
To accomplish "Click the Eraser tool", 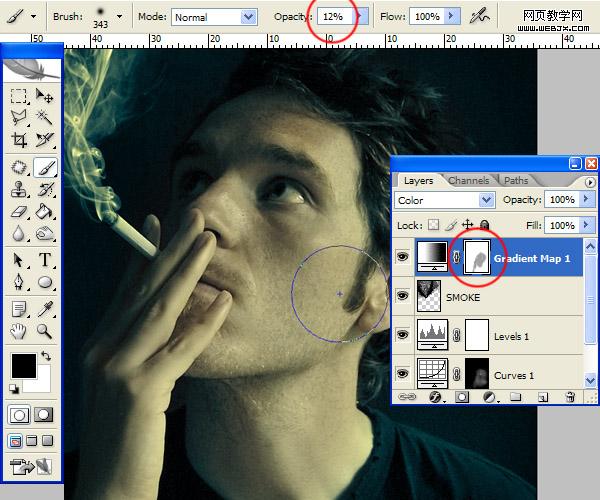I will click(19, 211).
